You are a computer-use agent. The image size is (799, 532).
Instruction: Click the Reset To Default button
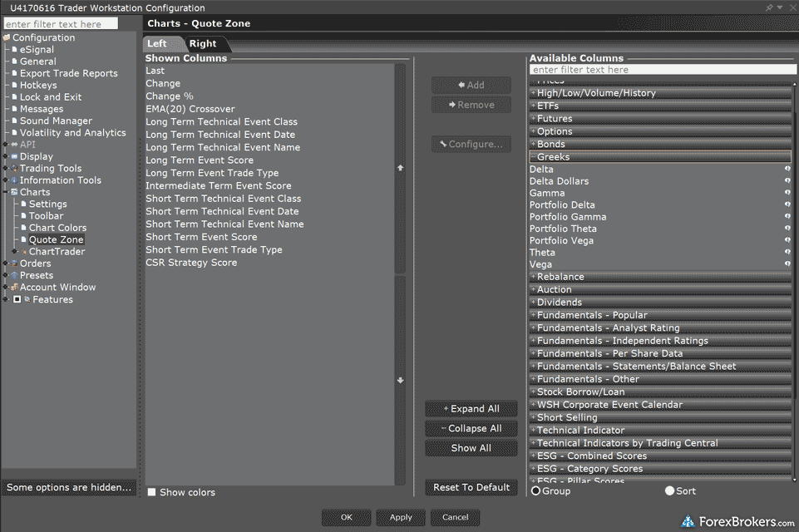pos(471,488)
